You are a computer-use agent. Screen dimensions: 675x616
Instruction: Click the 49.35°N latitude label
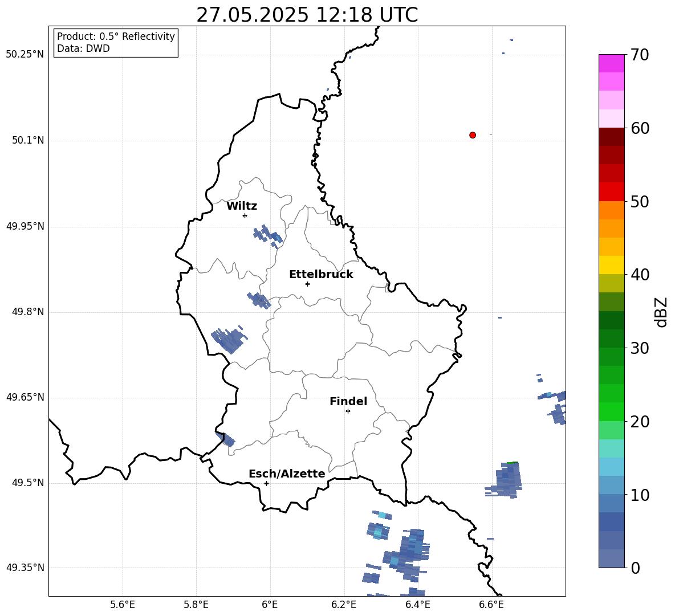[25, 568]
